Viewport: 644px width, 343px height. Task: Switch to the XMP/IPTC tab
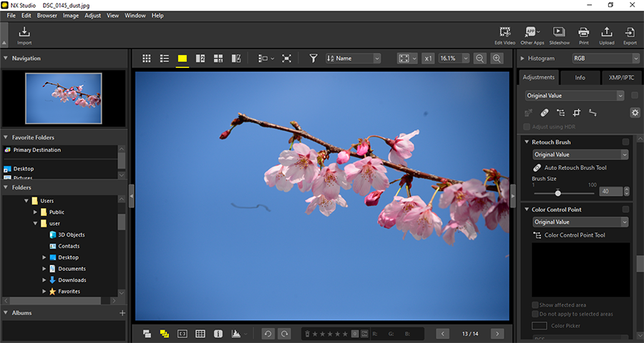[x=621, y=77]
